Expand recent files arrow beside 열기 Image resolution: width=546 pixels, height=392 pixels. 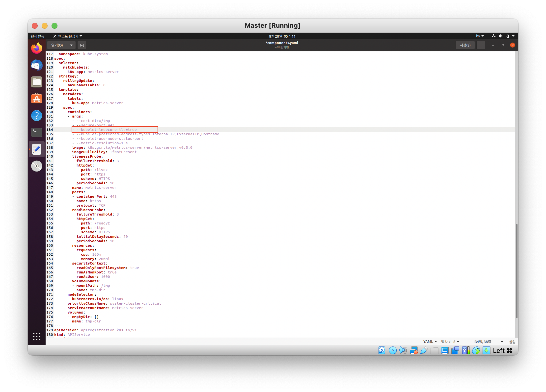71,45
